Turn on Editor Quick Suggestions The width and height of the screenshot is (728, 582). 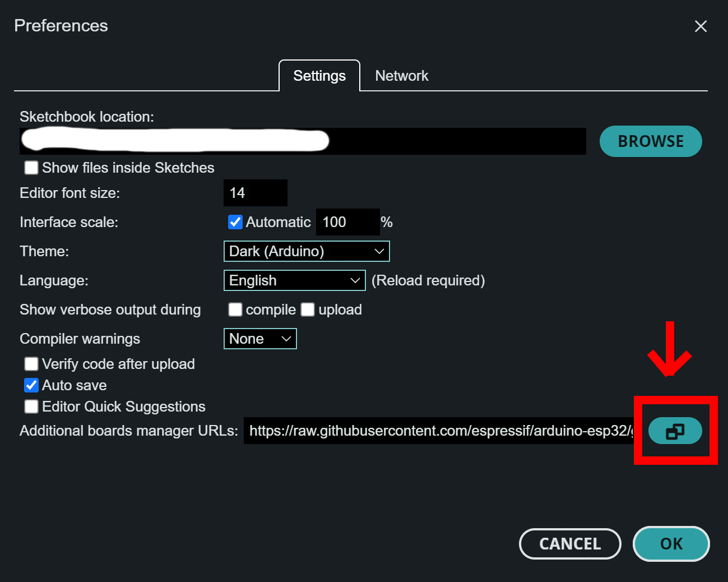pyautogui.click(x=31, y=407)
